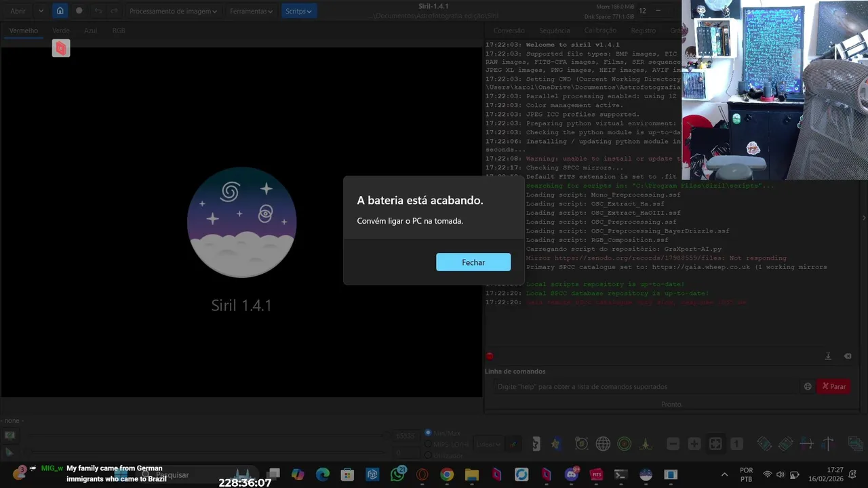Click the Linha de comandos label
868x488 pixels.
(515, 371)
